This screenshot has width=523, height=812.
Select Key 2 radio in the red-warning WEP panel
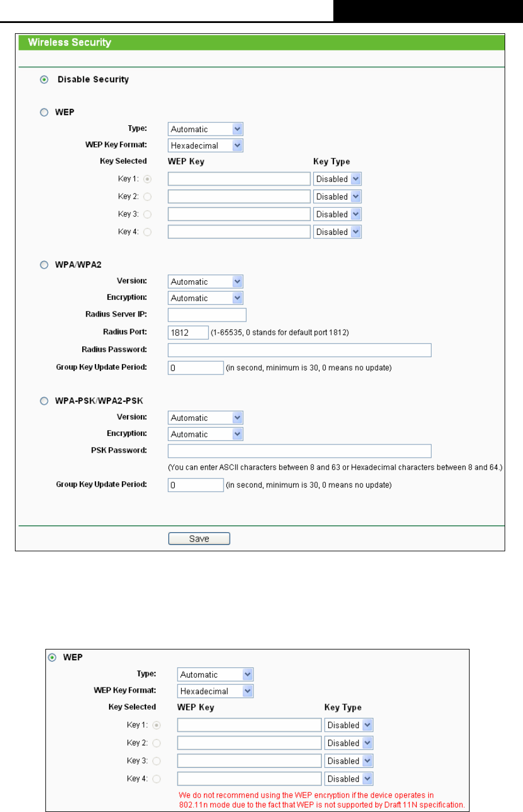157,743
